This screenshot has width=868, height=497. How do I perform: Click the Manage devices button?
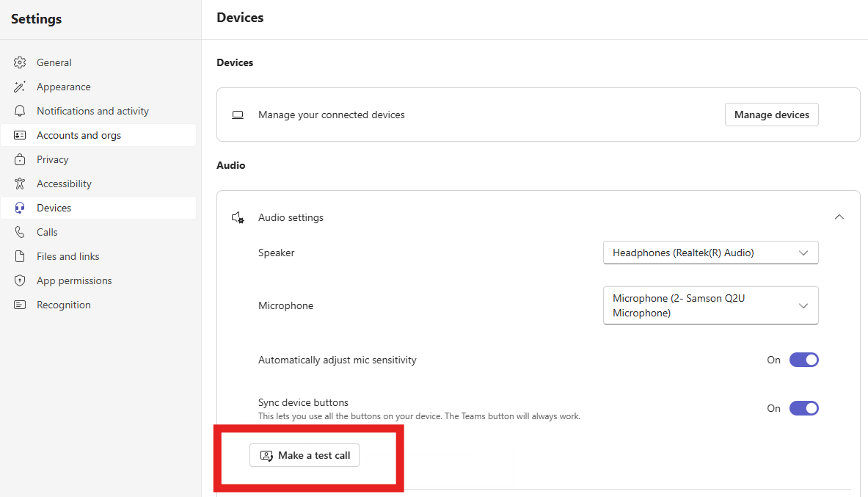(771, 115)
